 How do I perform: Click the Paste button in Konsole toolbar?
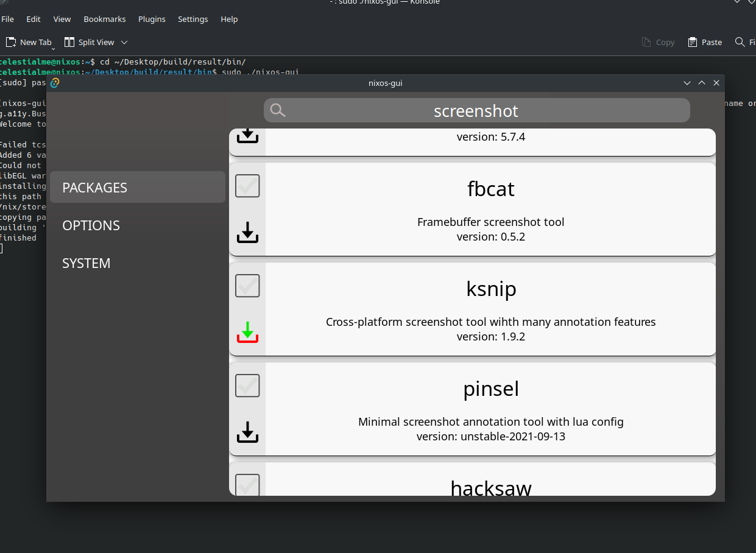705,42
